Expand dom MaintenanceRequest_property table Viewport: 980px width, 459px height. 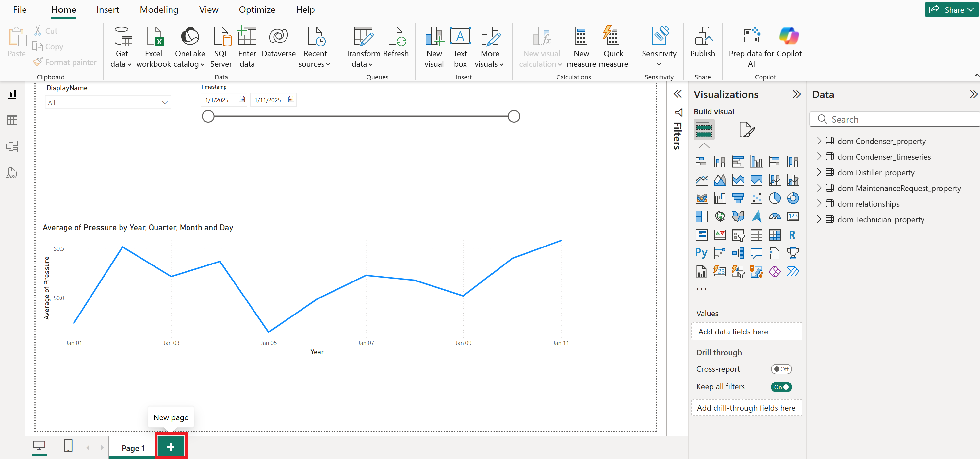click(819, 188)
